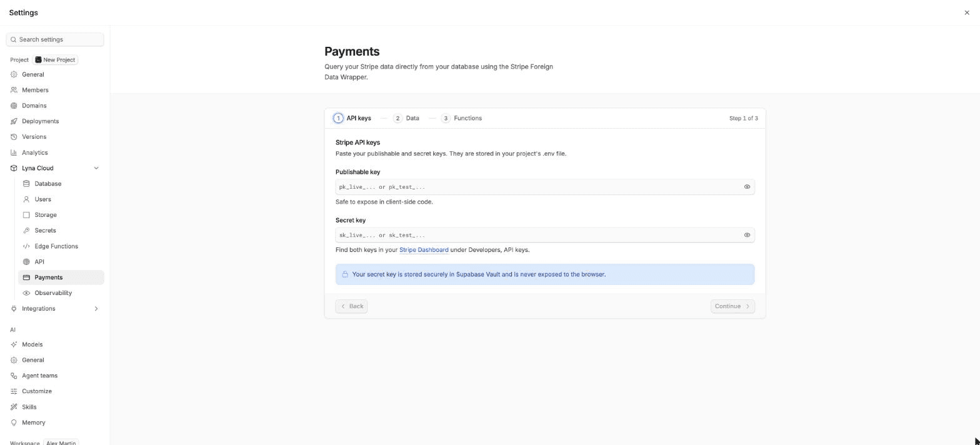Click the lock icon in the Vault notice
The height and width of the screenshot is (445, 980).
pyautogui.click(x=345, y=274)
